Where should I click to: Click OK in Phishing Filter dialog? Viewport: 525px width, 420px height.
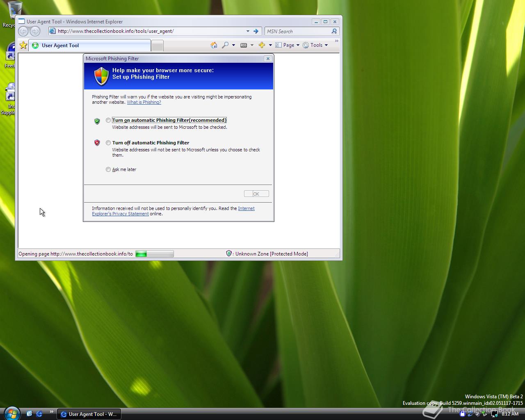256,194
